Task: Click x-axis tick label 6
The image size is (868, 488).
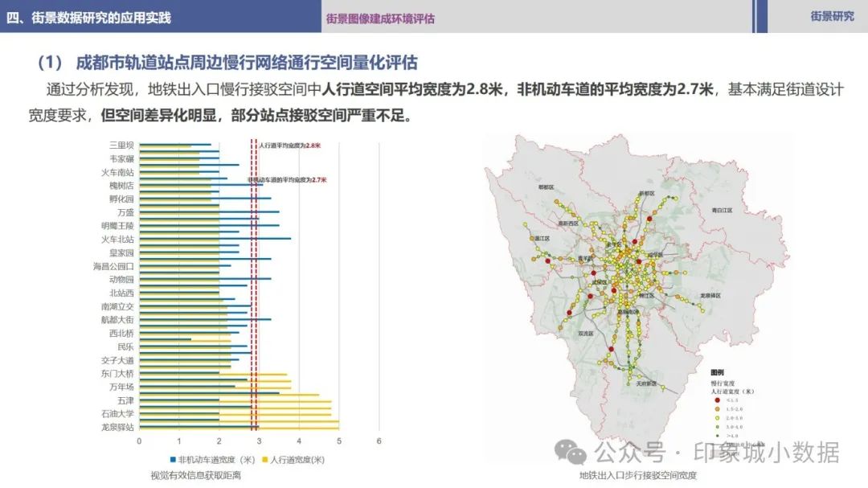Action: click(379, 441)
